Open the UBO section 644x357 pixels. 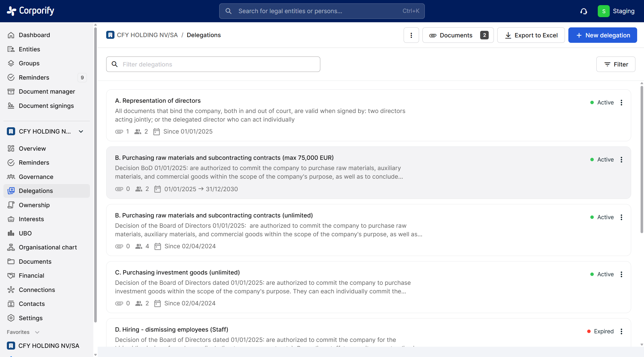click(x=25, y=233)
